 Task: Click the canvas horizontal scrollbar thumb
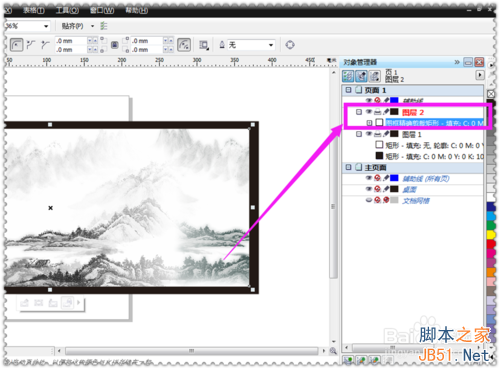pyautogui.click(x=191, y=351)
